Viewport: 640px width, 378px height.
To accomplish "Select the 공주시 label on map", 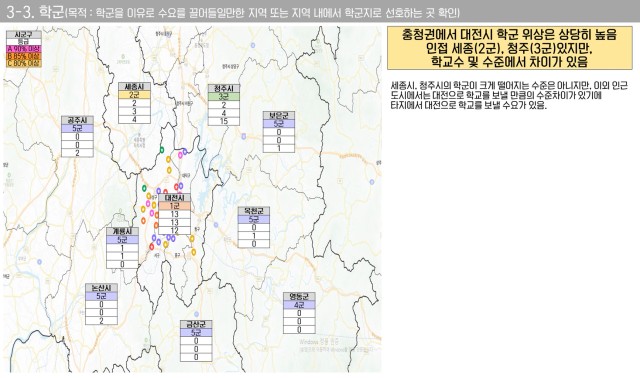I will point(77,120).
